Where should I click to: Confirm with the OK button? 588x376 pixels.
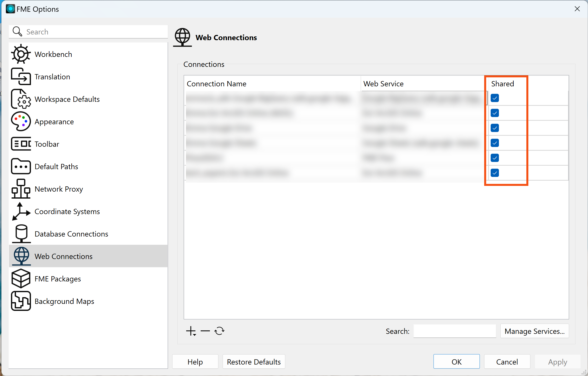[x=456, y=362]
